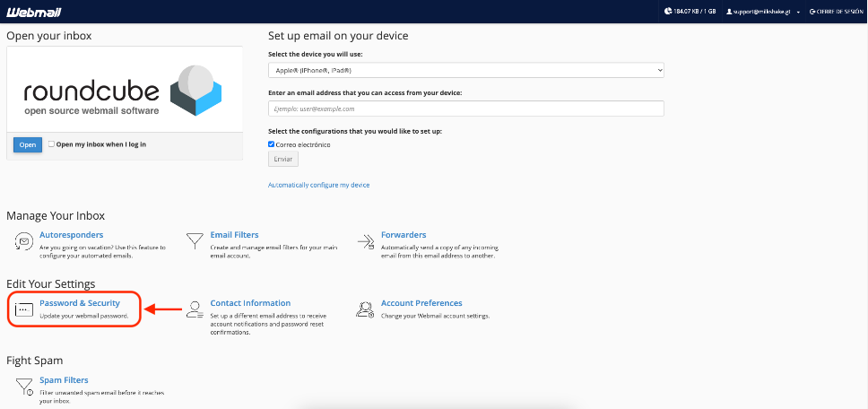868x409 pixels.
Task: Click the Autoresponders icon
Action: click(23, 242)
